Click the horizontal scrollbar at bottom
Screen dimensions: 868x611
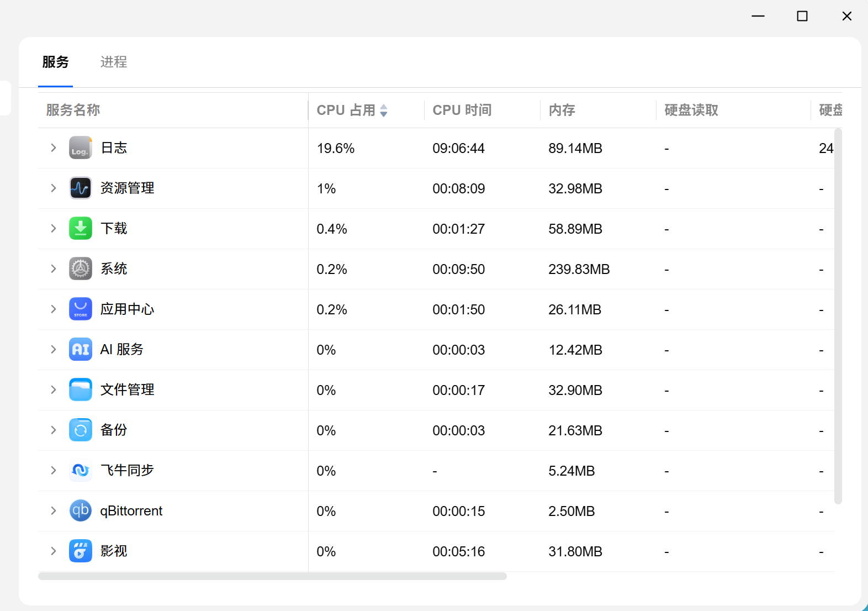pyautogui.click(x=272, y=576)
